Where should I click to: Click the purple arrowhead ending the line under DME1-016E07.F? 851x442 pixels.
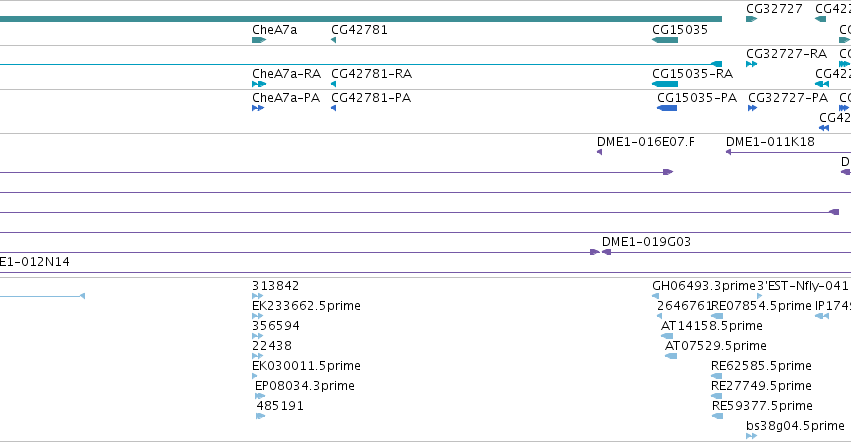click(x=668, y=172)
